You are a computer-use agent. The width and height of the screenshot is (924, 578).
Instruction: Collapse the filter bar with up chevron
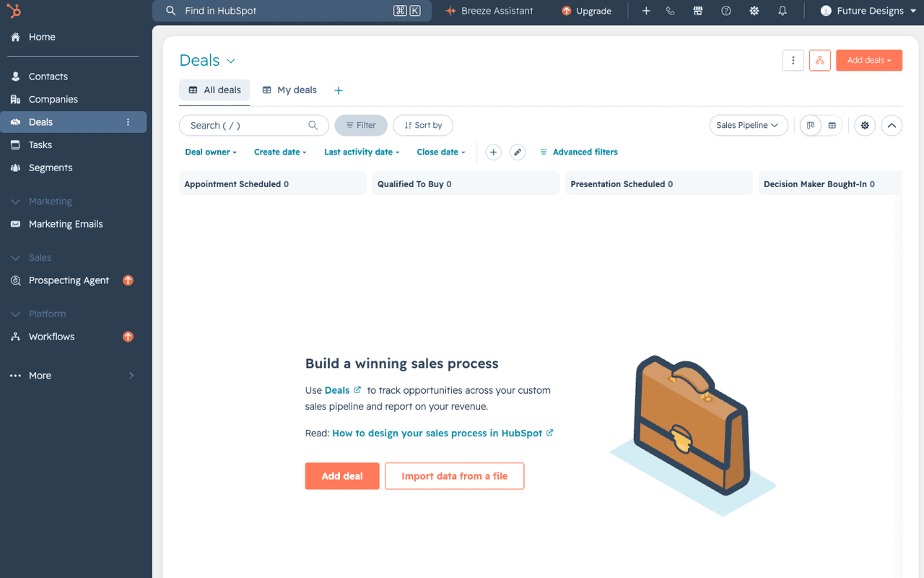892,126
